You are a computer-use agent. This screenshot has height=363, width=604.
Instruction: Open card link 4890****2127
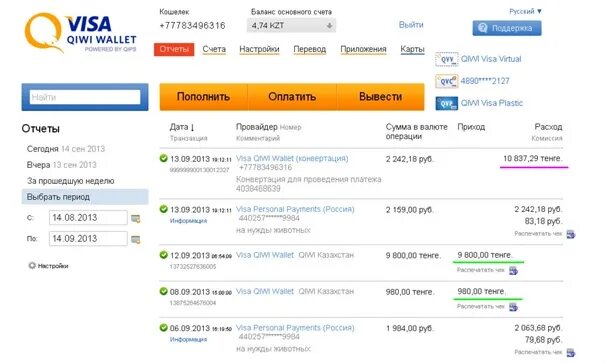pos(485,81)
